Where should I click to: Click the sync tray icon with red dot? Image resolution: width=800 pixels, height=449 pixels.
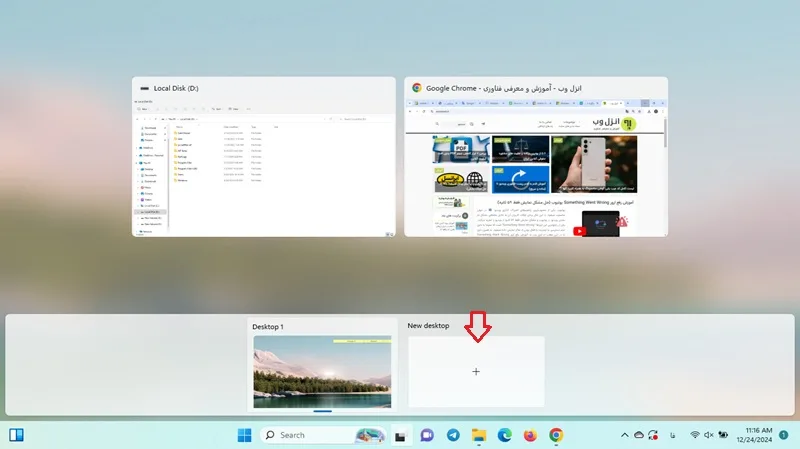653,435
